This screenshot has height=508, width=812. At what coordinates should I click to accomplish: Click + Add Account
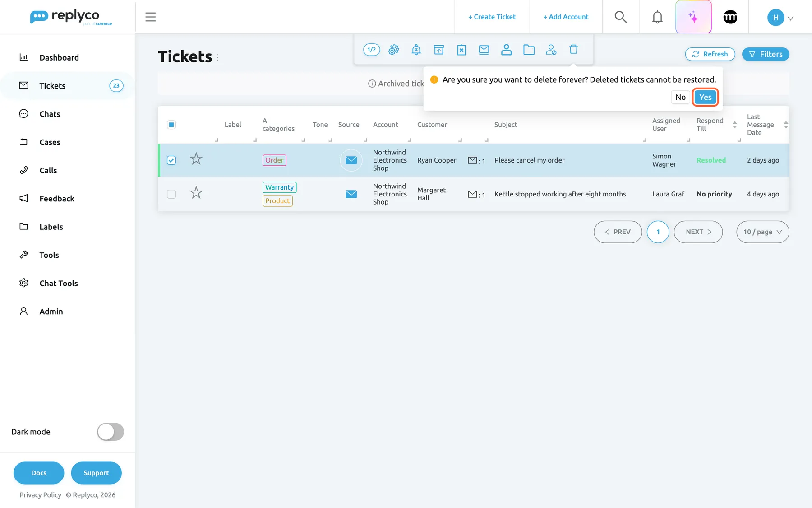tap(566, 17)
